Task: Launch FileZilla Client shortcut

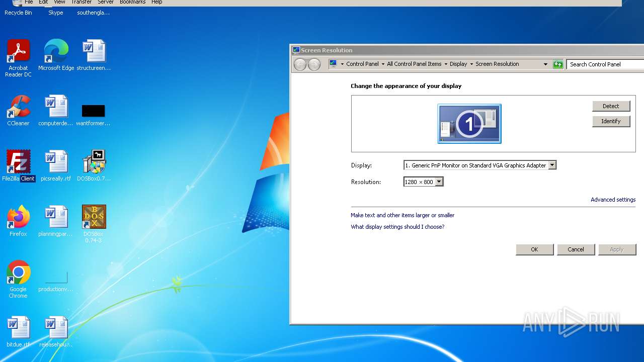Action: click(x=18, y=166)
